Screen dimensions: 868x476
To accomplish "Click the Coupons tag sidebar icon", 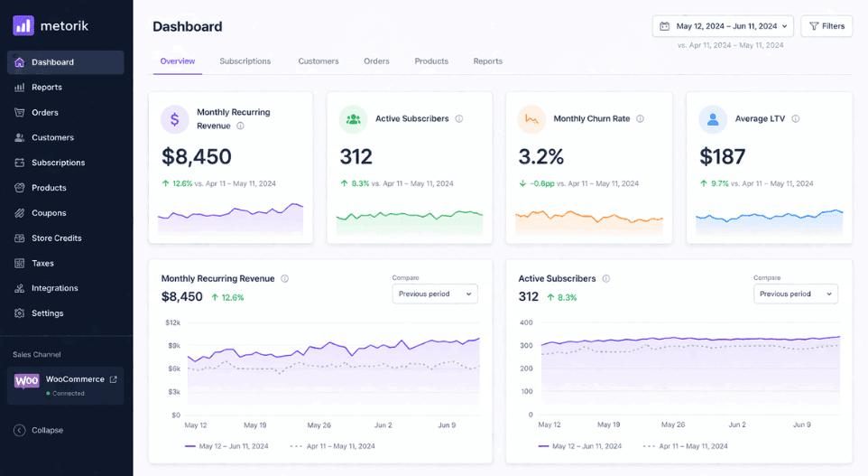I will (x=19, y=213).
